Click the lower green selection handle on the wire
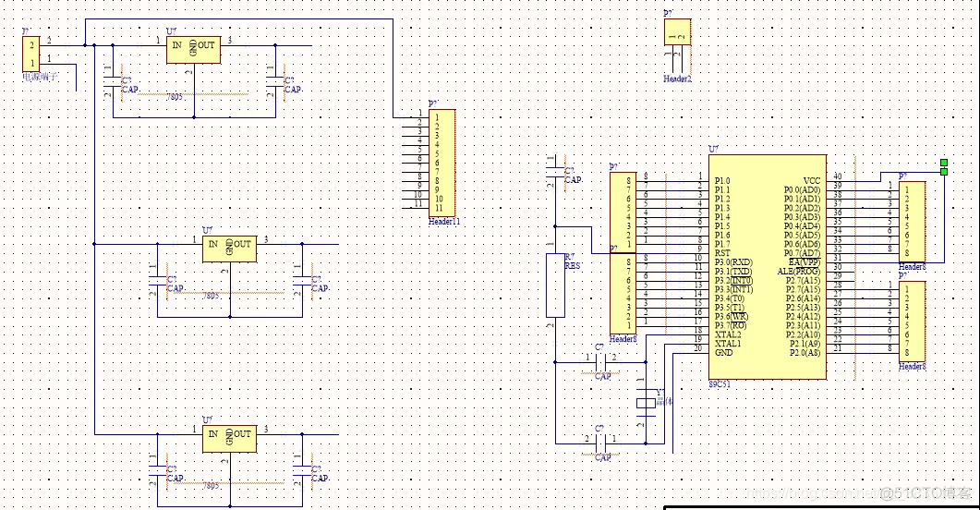The width and height of the screenshot is (980, 510). pos(944,172)
